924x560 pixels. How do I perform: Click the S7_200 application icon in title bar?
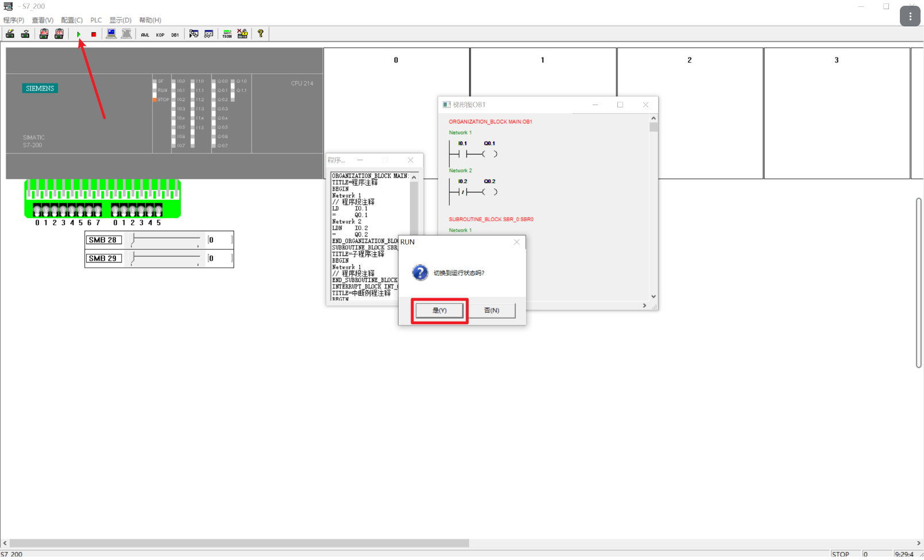coord(8,6)
